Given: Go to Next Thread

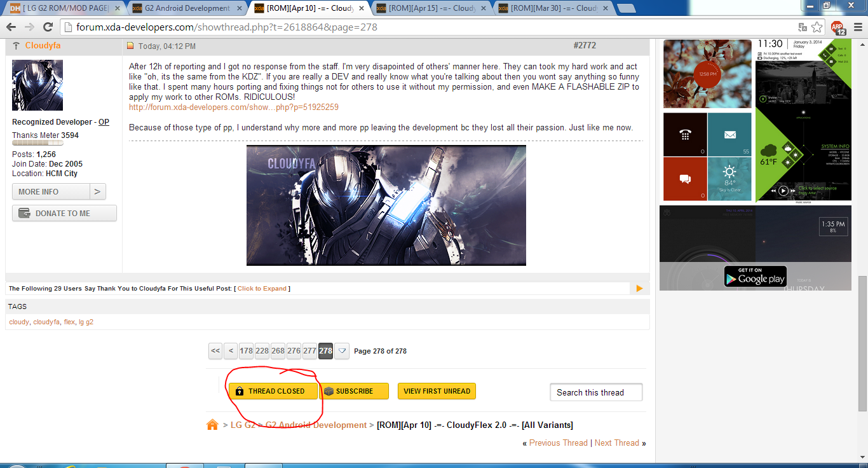Looking at the screenshot, I should pyautogui.click(x=616, y=443).
